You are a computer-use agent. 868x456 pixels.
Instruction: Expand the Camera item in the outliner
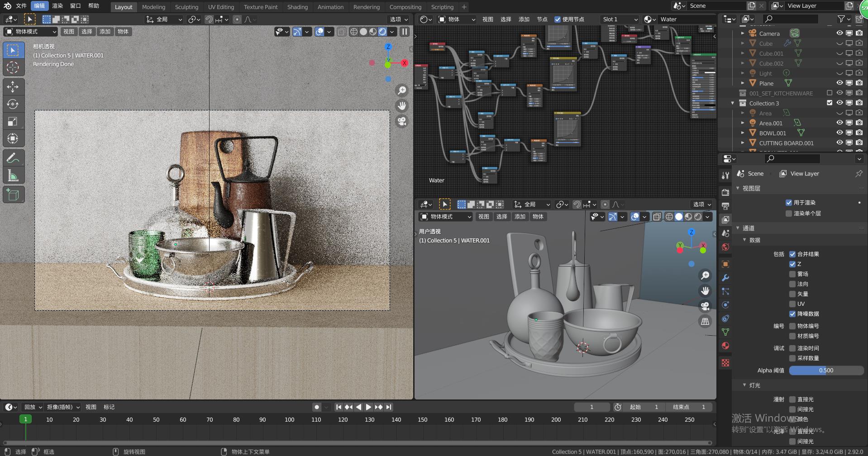pyautogui.click(x=743, y=33)
